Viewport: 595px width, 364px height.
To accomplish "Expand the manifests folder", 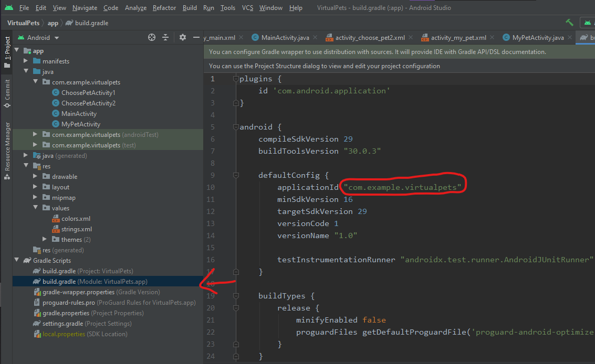I will pyautogui.click(x=26, y=61).
